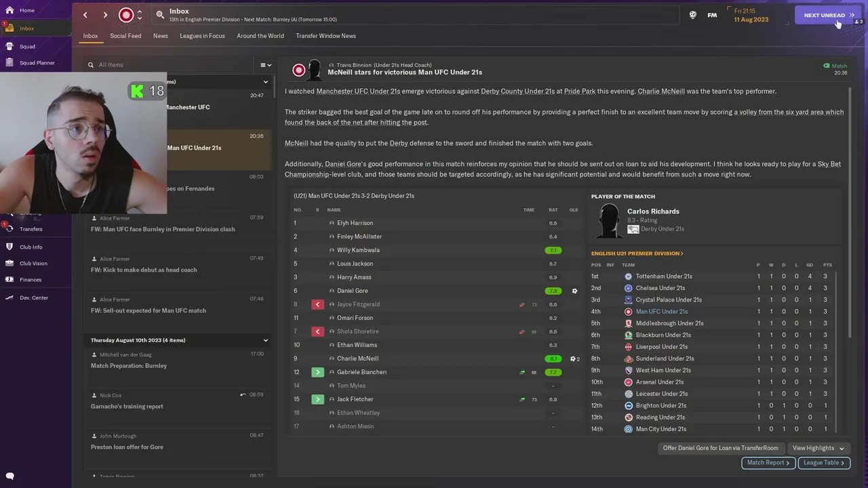Switch to the Inbox tab
Screen dimensions: 868x488
90,36
